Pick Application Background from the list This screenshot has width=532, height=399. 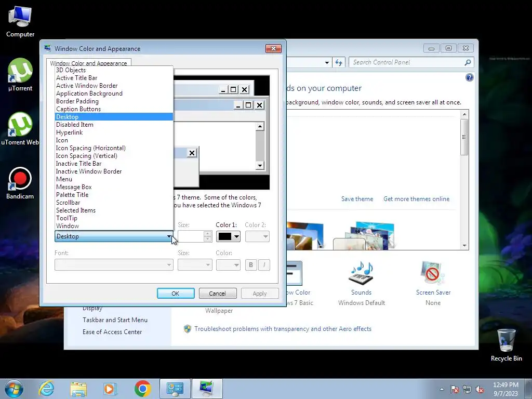click(114, 94)
